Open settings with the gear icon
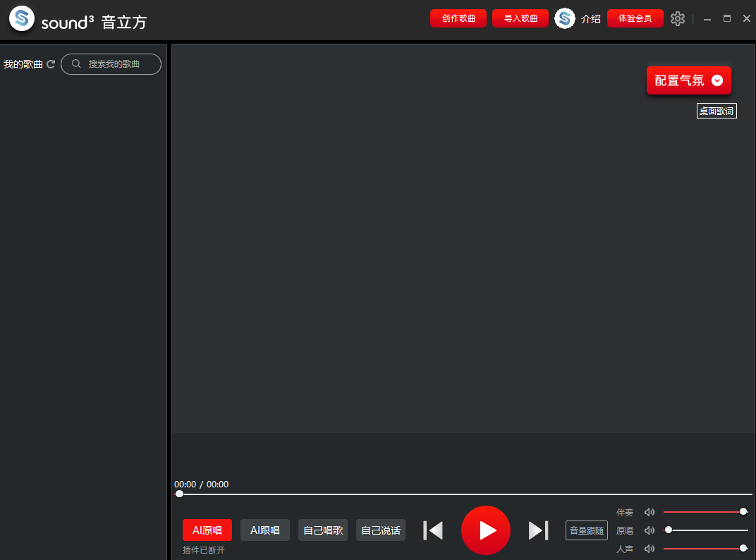Screen dimensions: 756x560 pos(678,19)
